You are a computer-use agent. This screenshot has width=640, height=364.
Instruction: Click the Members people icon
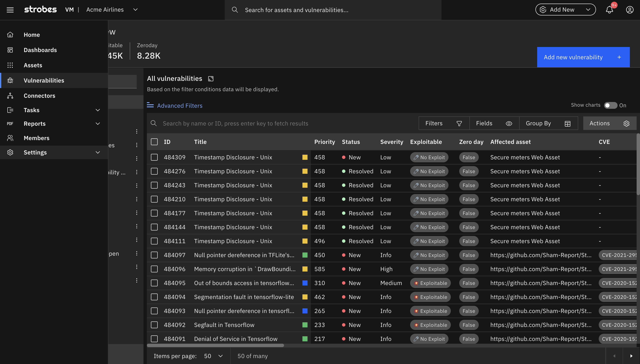pyautogui.click(x=10, y=138)
